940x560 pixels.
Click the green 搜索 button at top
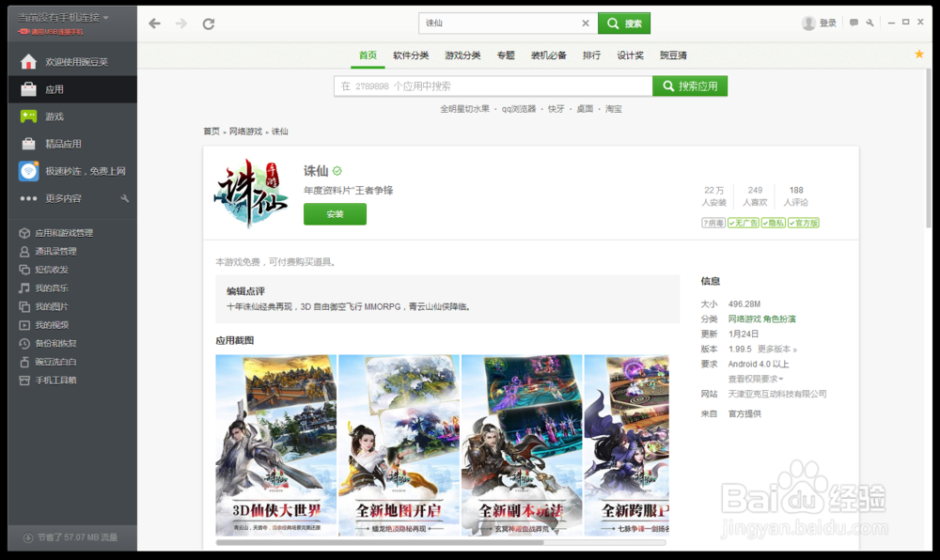tap(624, 23)
